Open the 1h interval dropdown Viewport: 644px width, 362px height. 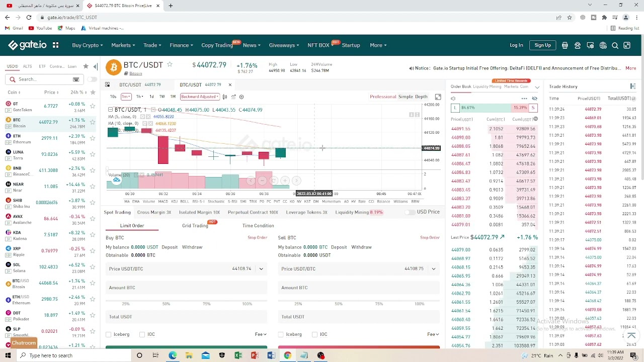pos(139,97)
